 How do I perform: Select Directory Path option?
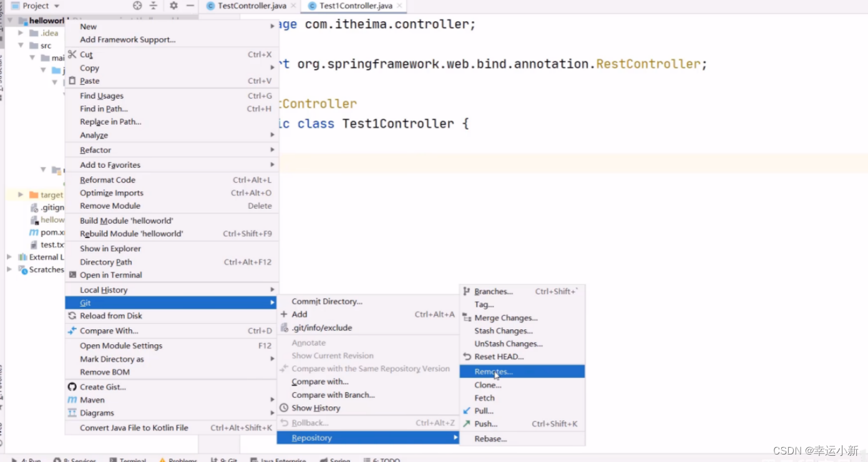[172, 262]
